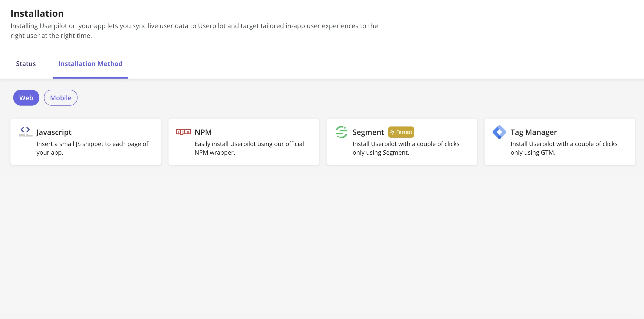Click the 'Installing Userpilot on your app' intro text

point(194,31)
